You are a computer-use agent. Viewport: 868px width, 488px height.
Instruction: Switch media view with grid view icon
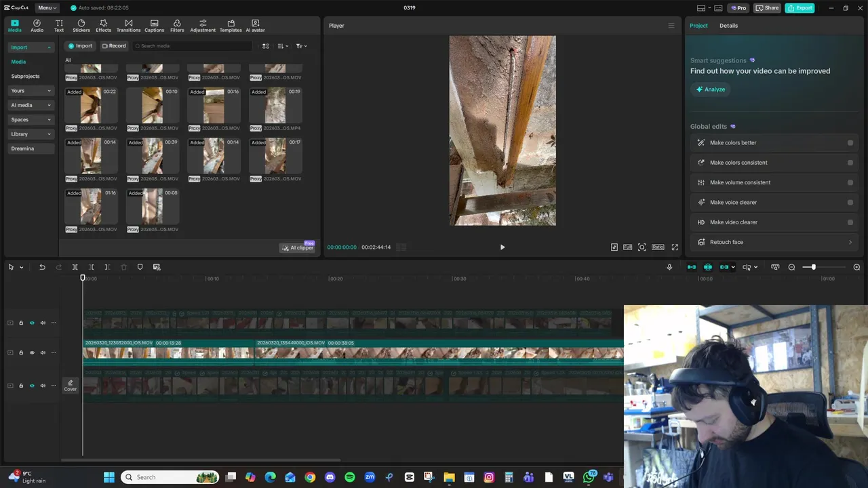coord(266,46)
